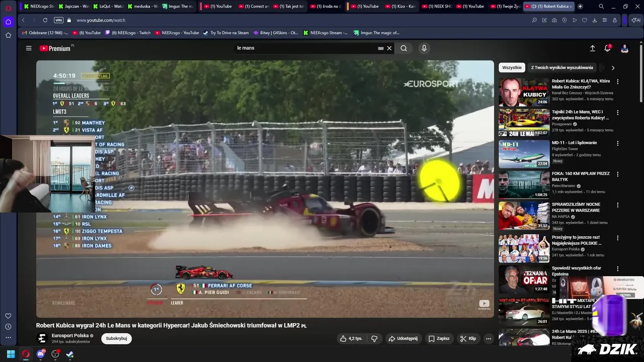Open YouTube notifications bell
The image size is (644, 362).
click(608, 48)
